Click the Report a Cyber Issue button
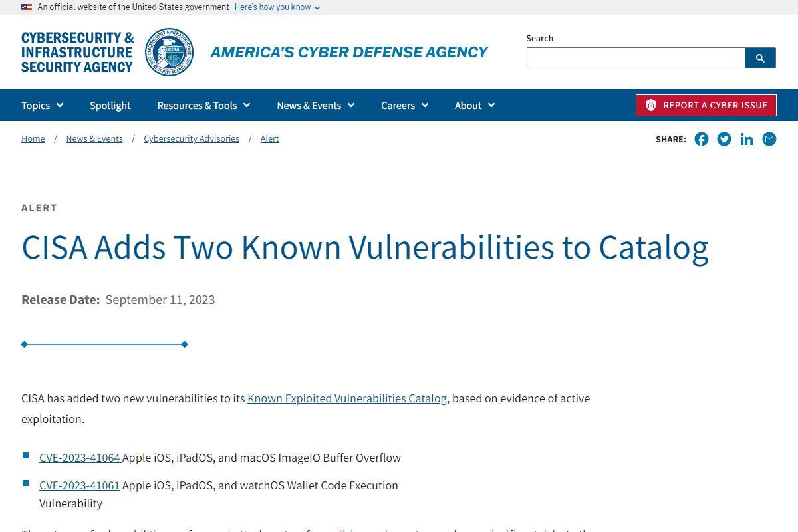 pos(706,105)
